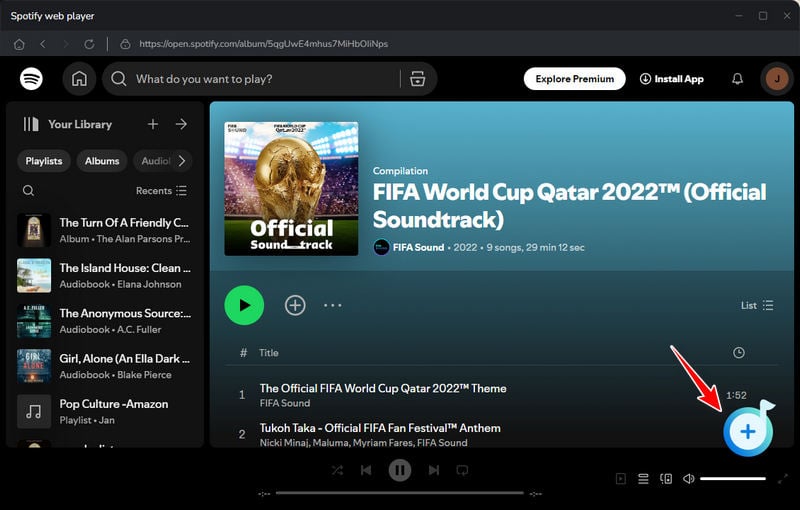Click Explore Premium button
This screenshot has height=510, width=800.
(x=574, y=79)
